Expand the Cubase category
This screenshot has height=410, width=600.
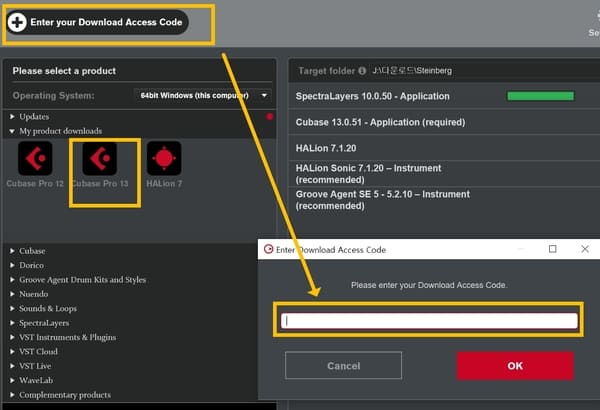tap(12, 251)
